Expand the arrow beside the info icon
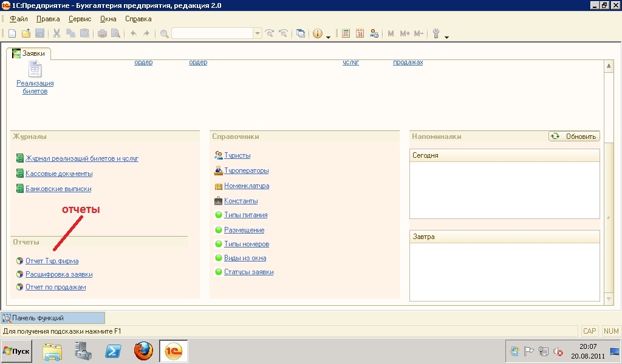 point(328,37)
